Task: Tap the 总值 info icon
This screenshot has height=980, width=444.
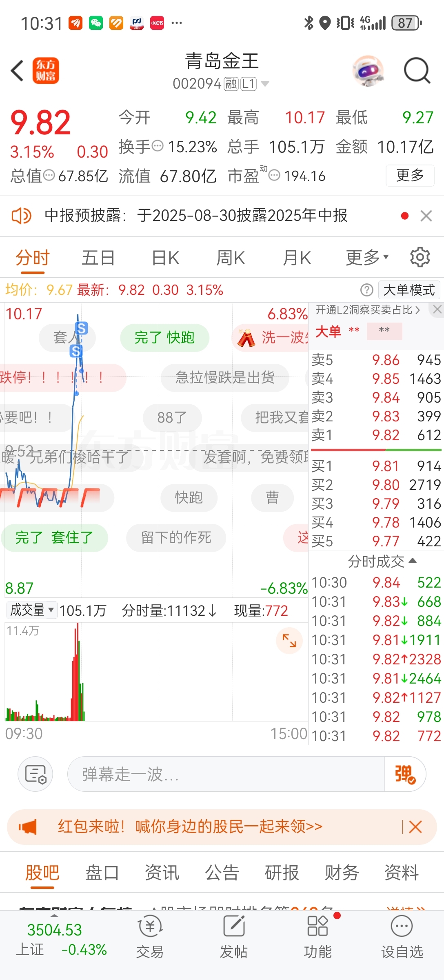Action: coord(49,176)
